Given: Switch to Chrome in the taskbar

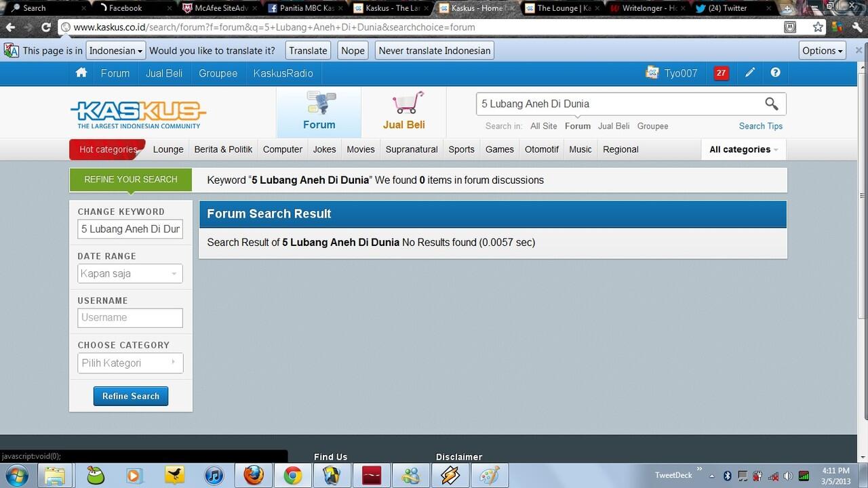Looking at the screenshot, I should pyautogui.click(x=293, y=476).
